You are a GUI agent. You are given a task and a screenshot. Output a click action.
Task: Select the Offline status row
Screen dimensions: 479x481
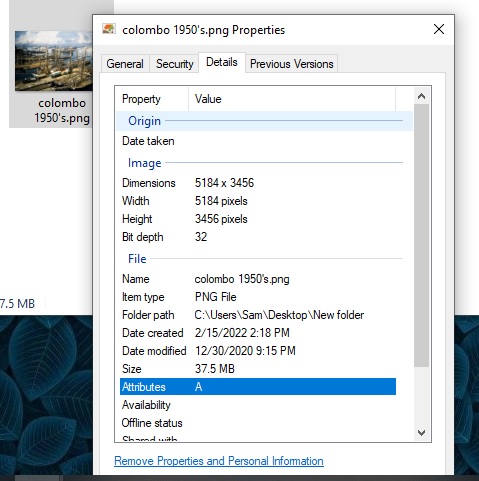pos(258,423)
